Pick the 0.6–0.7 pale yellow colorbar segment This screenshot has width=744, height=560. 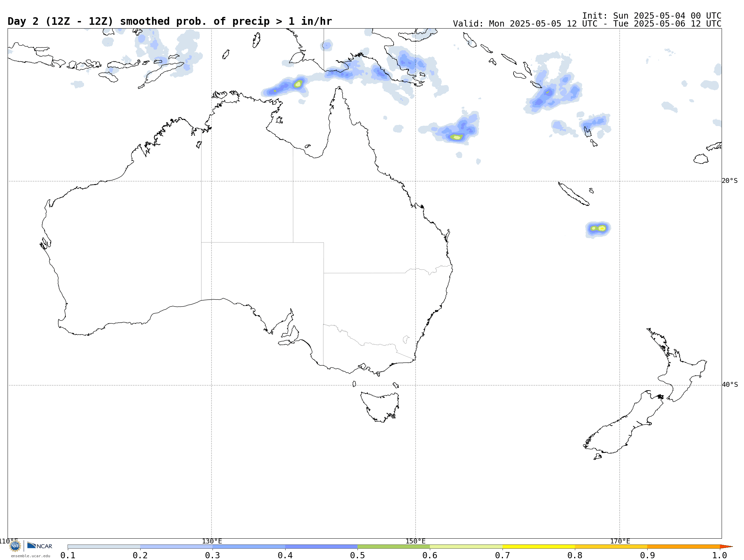(x=466, y=547)
